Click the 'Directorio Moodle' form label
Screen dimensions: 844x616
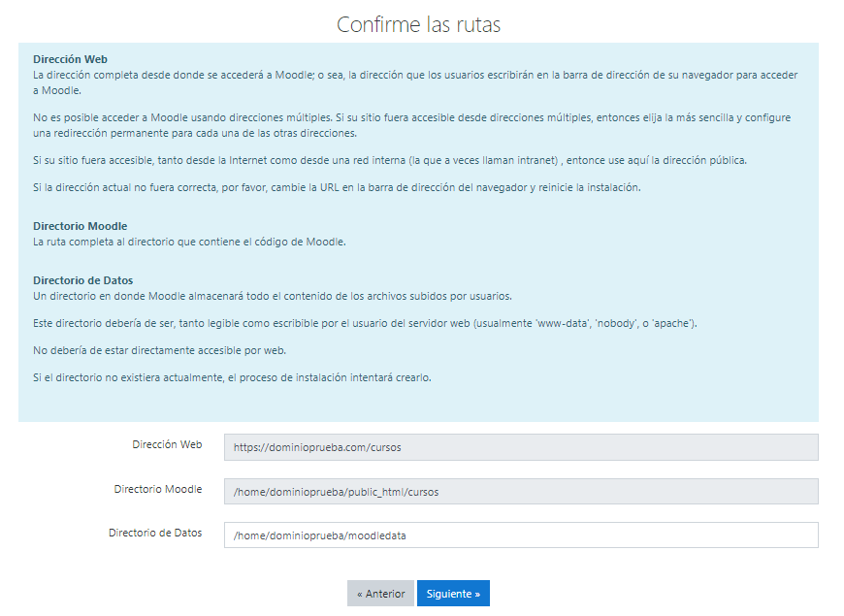tap(158, 489)
